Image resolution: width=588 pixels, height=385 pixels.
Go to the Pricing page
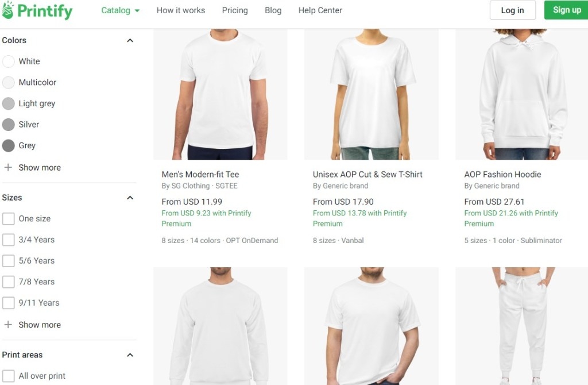235,10
